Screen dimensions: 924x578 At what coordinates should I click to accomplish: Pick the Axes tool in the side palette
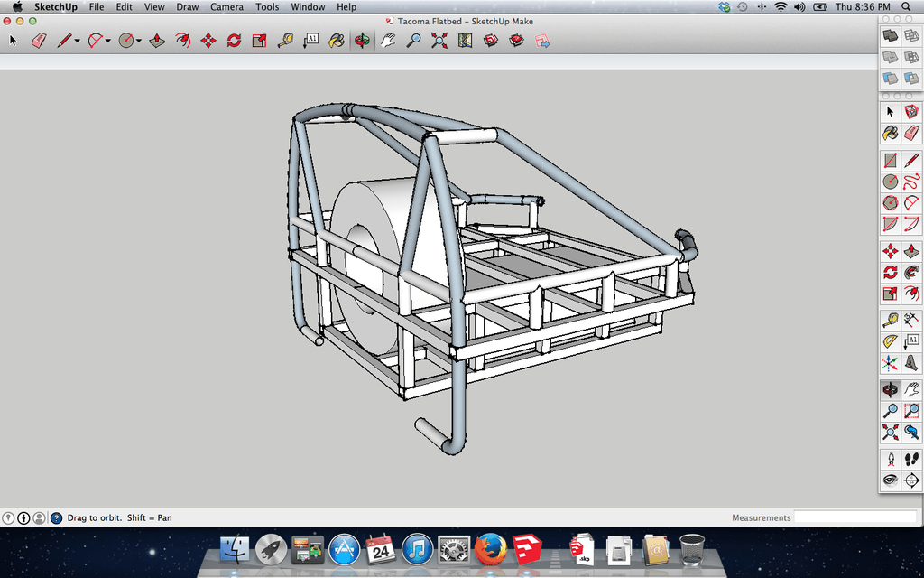[890, 363]
